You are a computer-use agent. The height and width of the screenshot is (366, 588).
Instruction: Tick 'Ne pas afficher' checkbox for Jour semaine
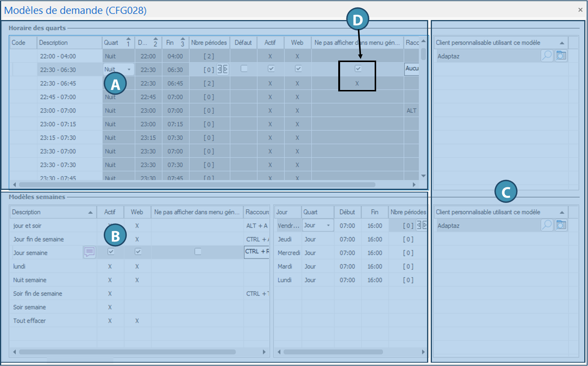[x=198, y=252]
